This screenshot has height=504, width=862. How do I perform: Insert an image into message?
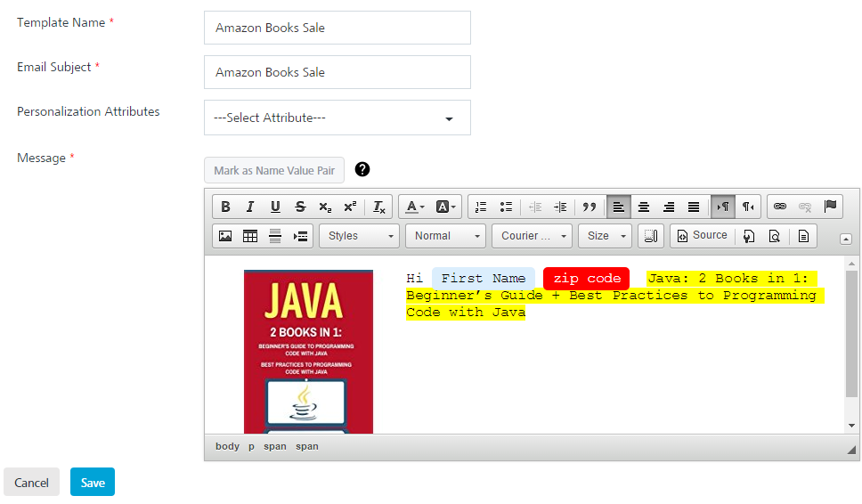[225, 236]
